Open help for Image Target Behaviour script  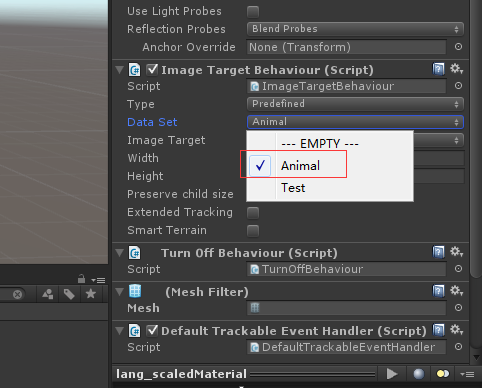tap(438, 69)
